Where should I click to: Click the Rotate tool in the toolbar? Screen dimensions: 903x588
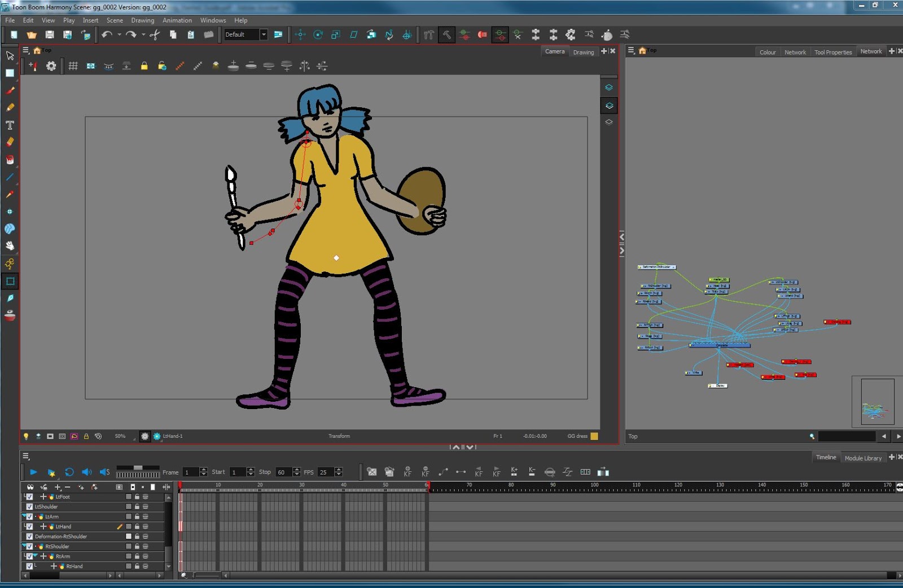point(318,35)
